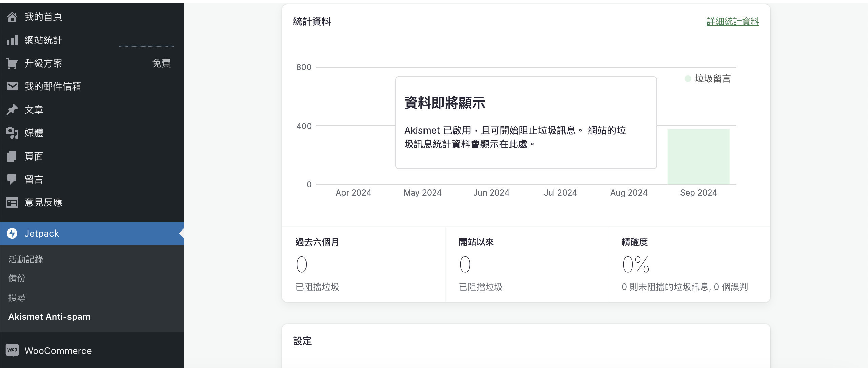The image size is (868, 368).
Task: Click the Apr 2024 axis label
Action: click(353, 193)
